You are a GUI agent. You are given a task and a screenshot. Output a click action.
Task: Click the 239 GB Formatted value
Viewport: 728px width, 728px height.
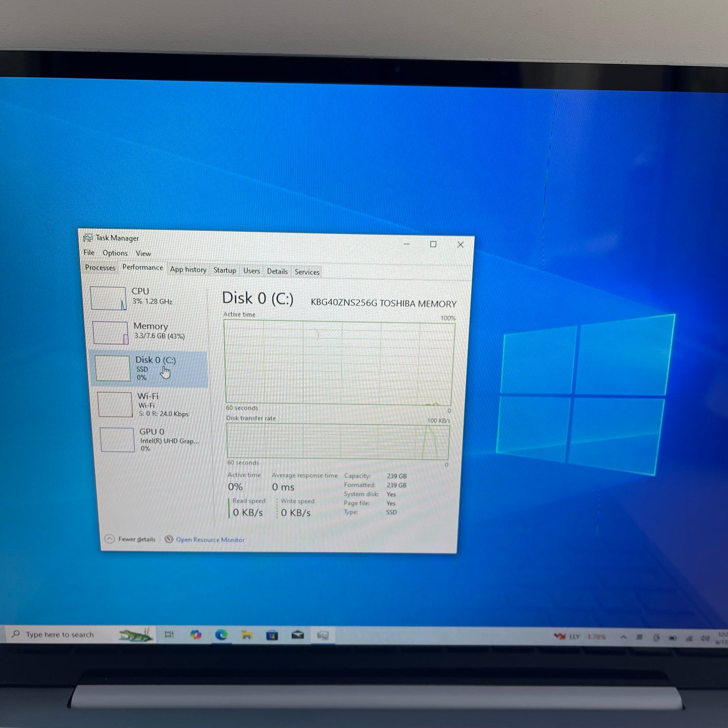click(x=396, y=485)
